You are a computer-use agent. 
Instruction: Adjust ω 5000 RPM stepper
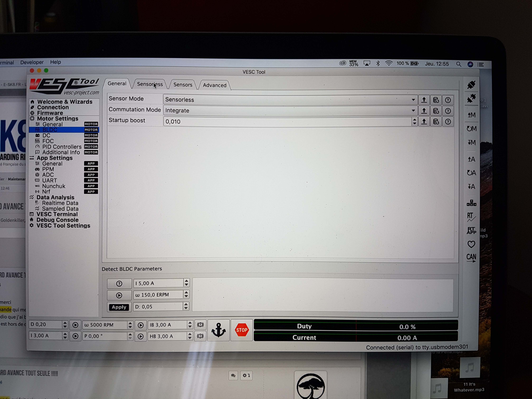click(x=130, y=325)
